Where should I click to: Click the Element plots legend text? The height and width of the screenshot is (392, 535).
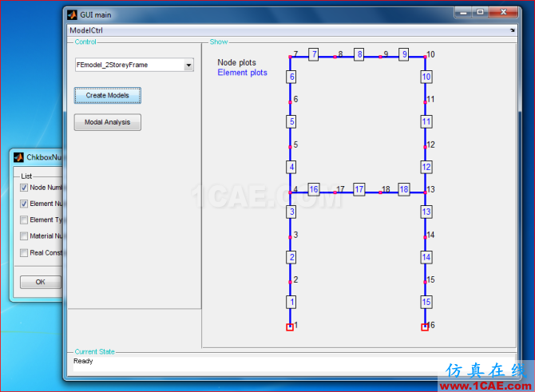[242, 73]
